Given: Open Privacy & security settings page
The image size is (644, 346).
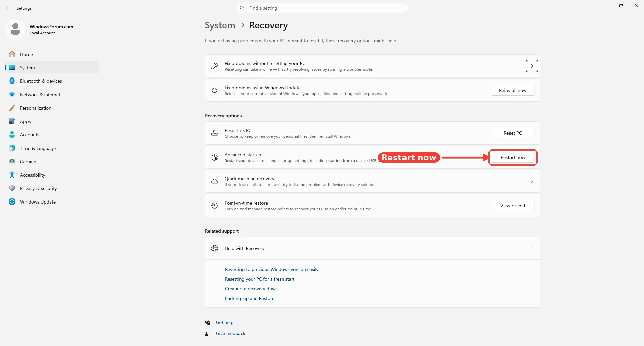Looking at the screenshot, I should [x=52, y=188].
